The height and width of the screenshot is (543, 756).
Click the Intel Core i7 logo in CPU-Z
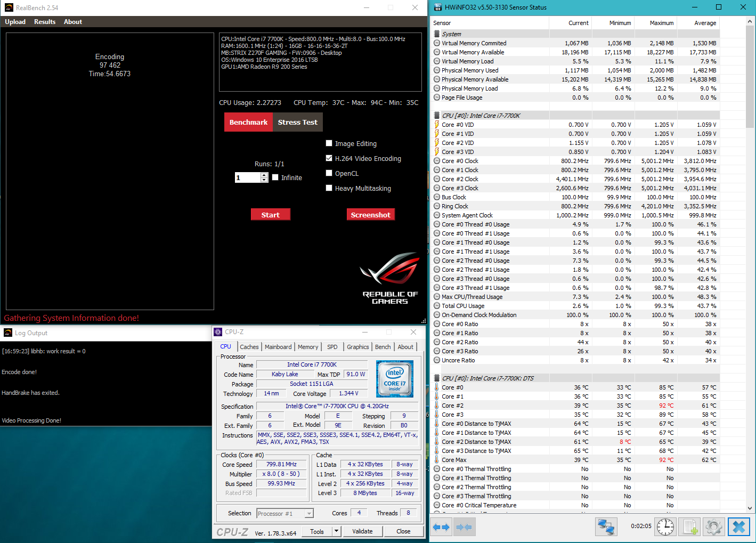(x=395, y=379)
